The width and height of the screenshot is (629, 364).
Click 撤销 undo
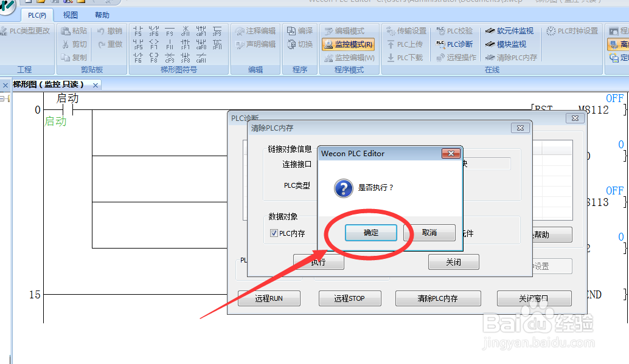[110, 31]
